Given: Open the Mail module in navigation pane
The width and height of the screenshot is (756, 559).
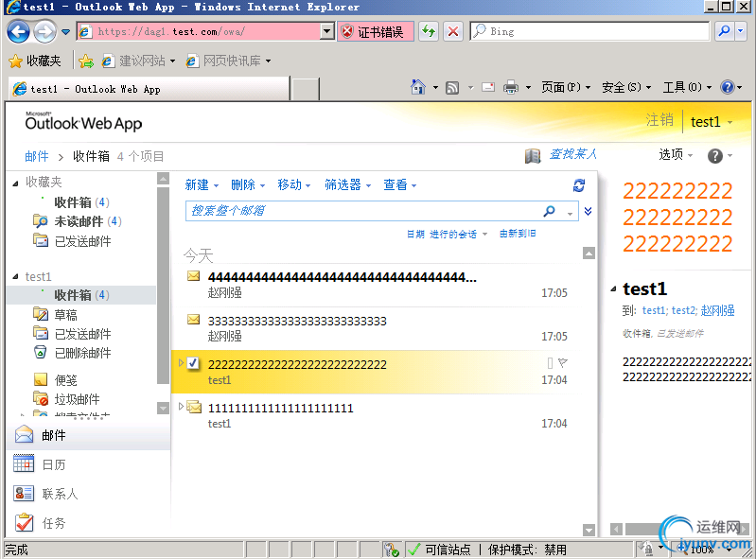Looking at the screenshot, I should click(x=88, y=435).
